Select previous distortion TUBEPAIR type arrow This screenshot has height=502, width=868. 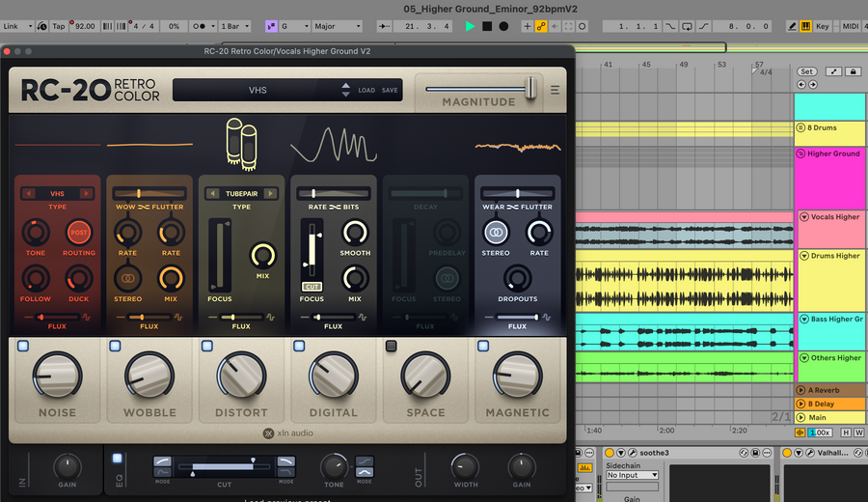212,193
